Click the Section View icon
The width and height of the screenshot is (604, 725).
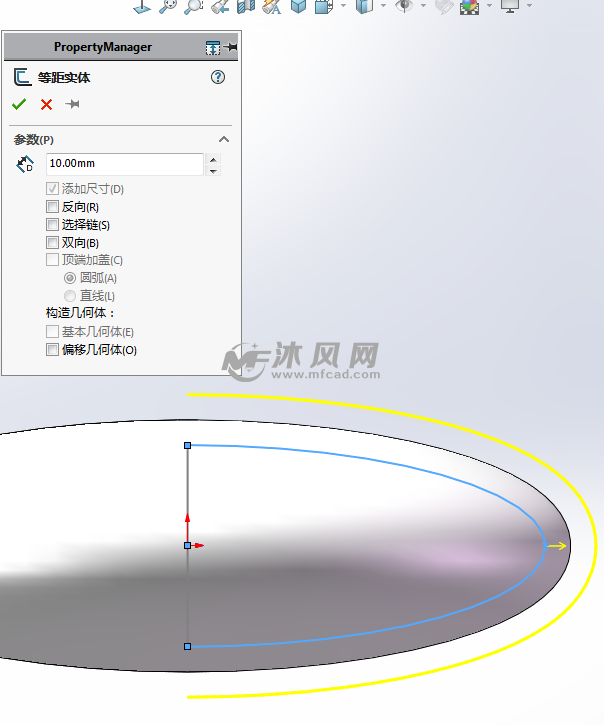tap(246, 6)
